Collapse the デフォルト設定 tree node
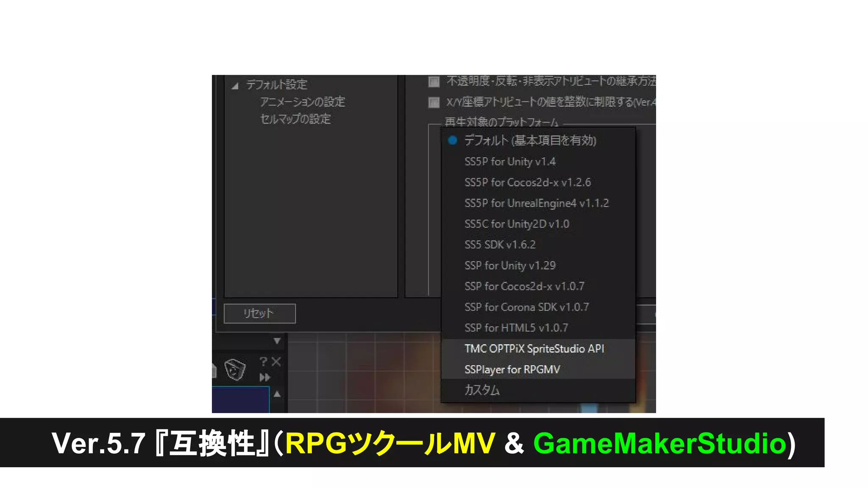This screenshot has height=488, width=868. pos(235,86)
